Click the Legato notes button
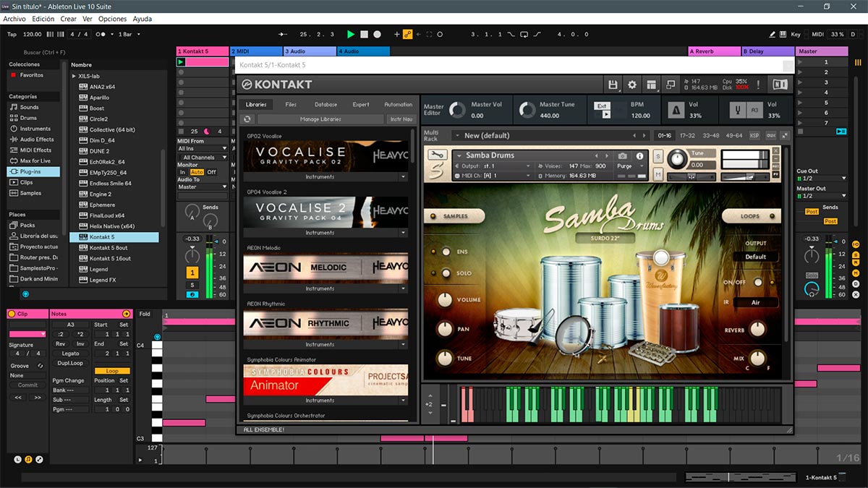 (71, 354)
